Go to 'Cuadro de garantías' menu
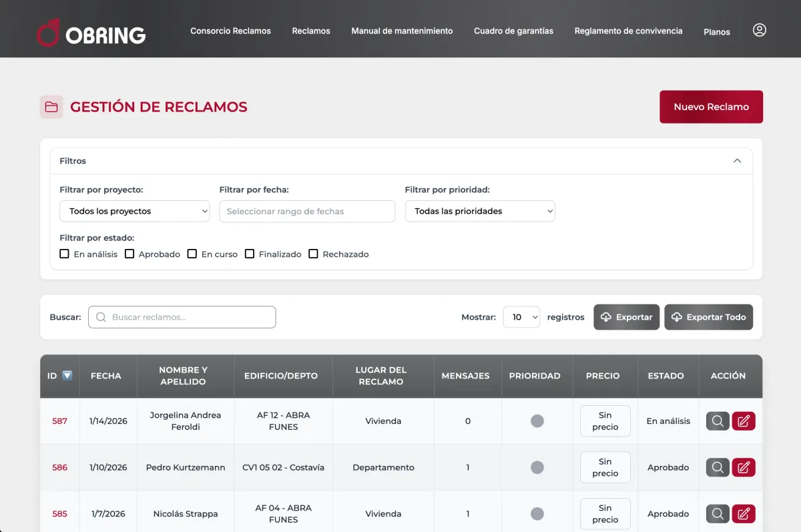801x532 pixels. 513,31
